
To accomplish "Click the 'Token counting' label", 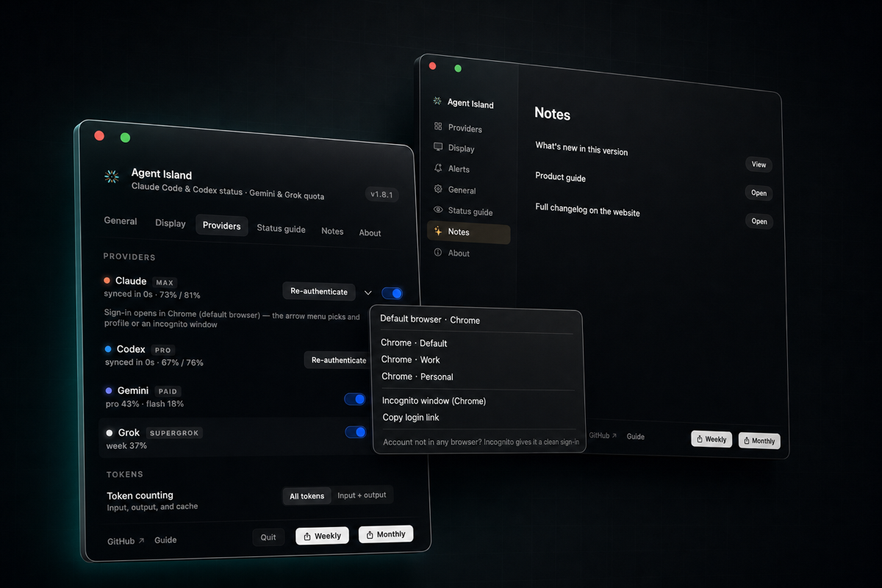I will click(140, 495).
